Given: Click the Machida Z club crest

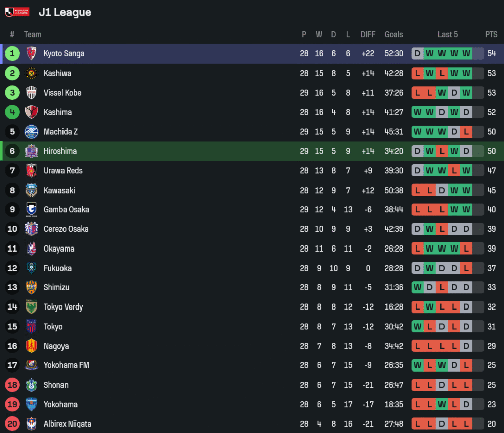Looking at the screenshot, I should click(31, 132).
